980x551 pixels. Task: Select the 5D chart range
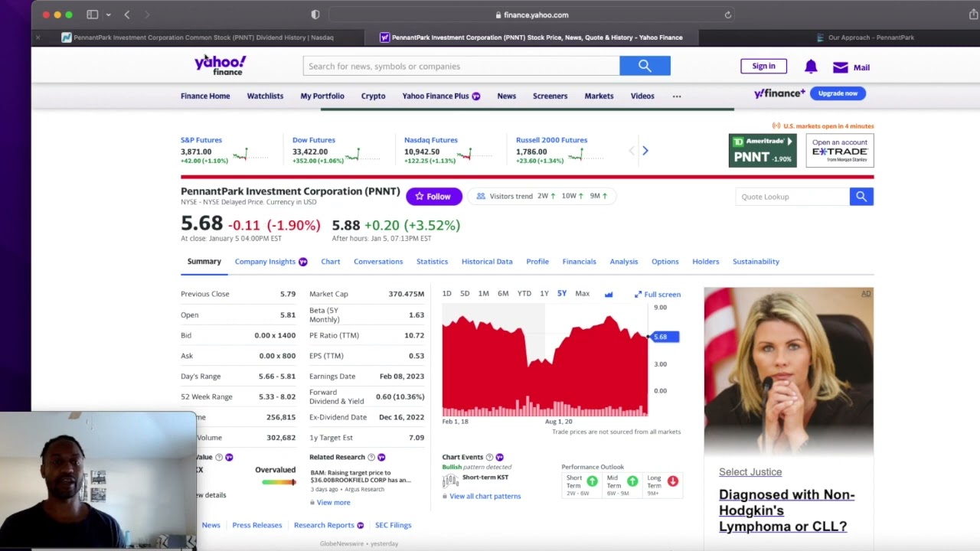pos(465,294)
